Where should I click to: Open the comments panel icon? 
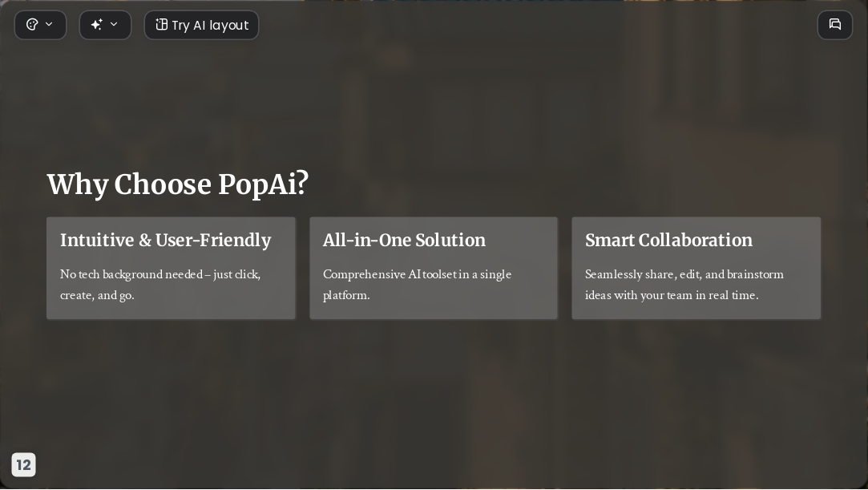(x=835, y=25)
